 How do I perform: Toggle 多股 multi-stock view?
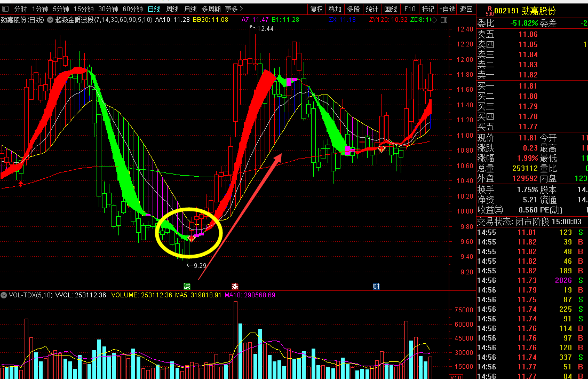coord(353,9)
